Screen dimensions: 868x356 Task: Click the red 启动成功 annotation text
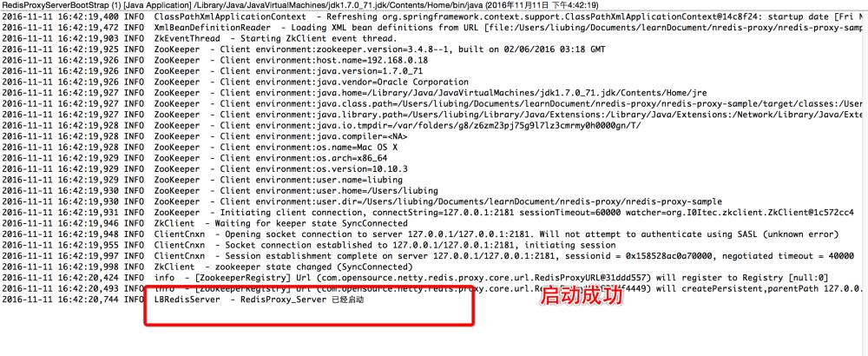pyautogui.click(x=582, y=296)
